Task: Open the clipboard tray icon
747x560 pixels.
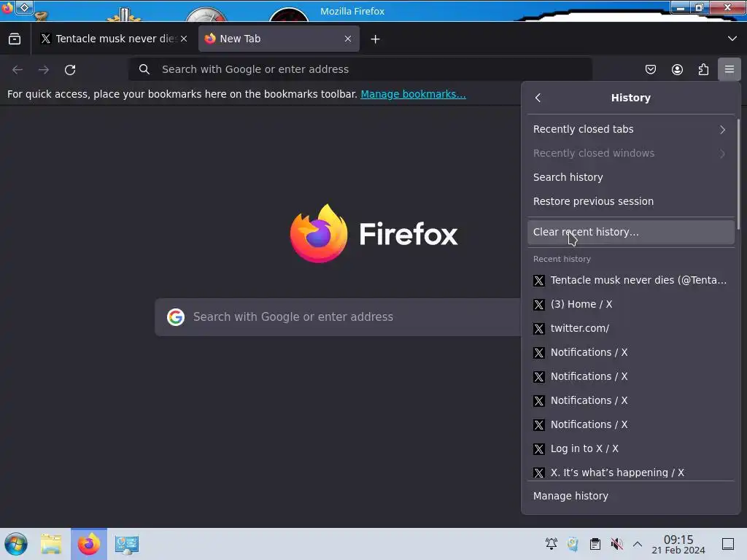Action: (595, 544)
